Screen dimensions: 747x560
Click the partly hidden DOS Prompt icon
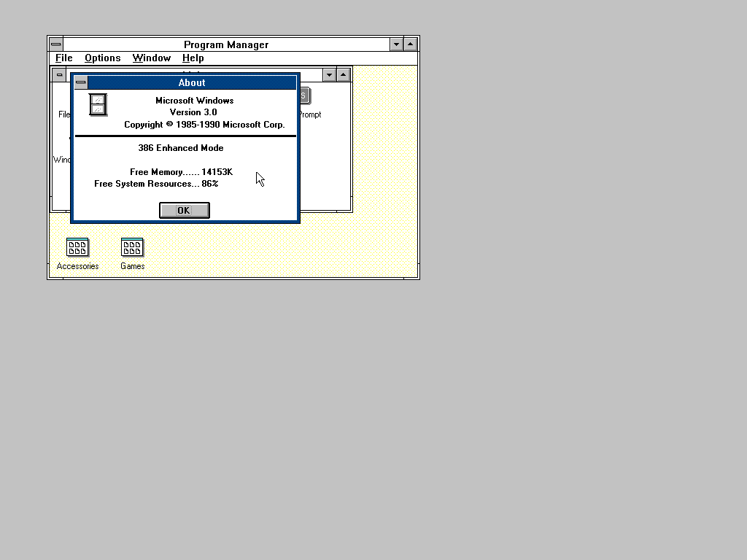tap(306, 96)
